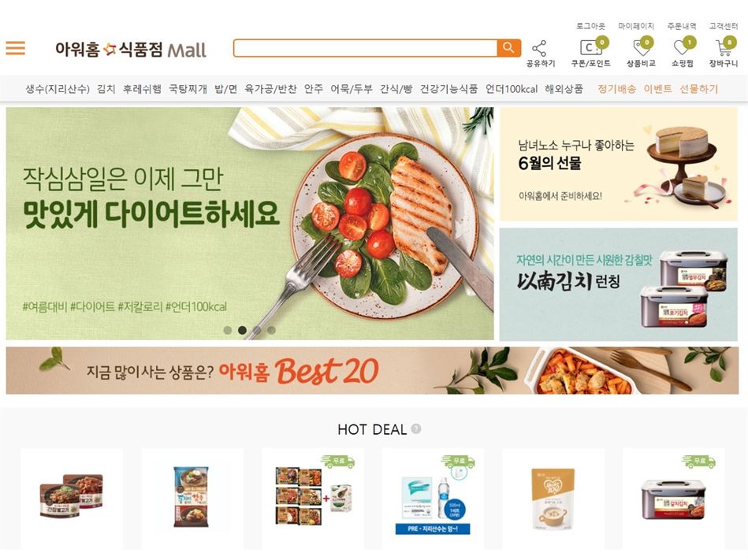Click the 정기배송 link
The height and width of the screenshot is (560, 748).
point(616,89)
